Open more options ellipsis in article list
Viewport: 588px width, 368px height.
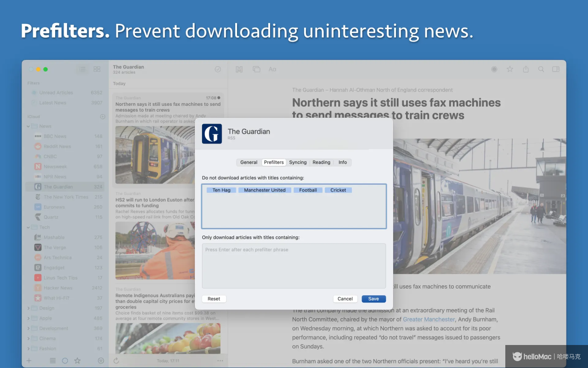[220, 361]
